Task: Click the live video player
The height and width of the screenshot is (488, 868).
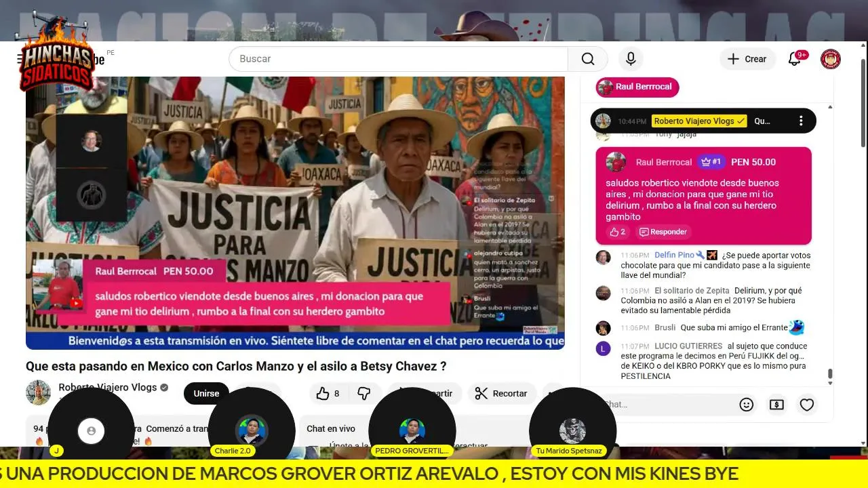Action: [x=295, y=213]
